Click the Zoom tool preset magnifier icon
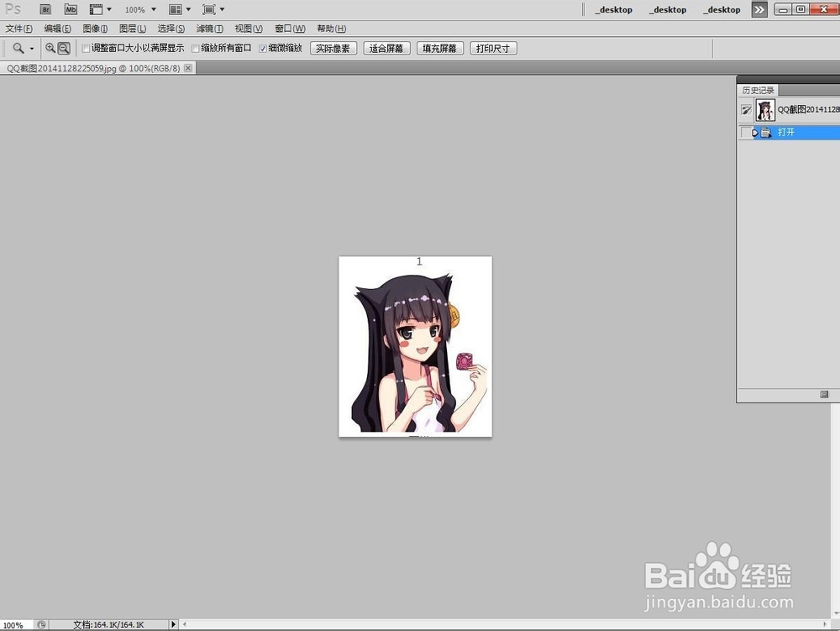Screen dimensions: 840x631 (x=18, y=48)
